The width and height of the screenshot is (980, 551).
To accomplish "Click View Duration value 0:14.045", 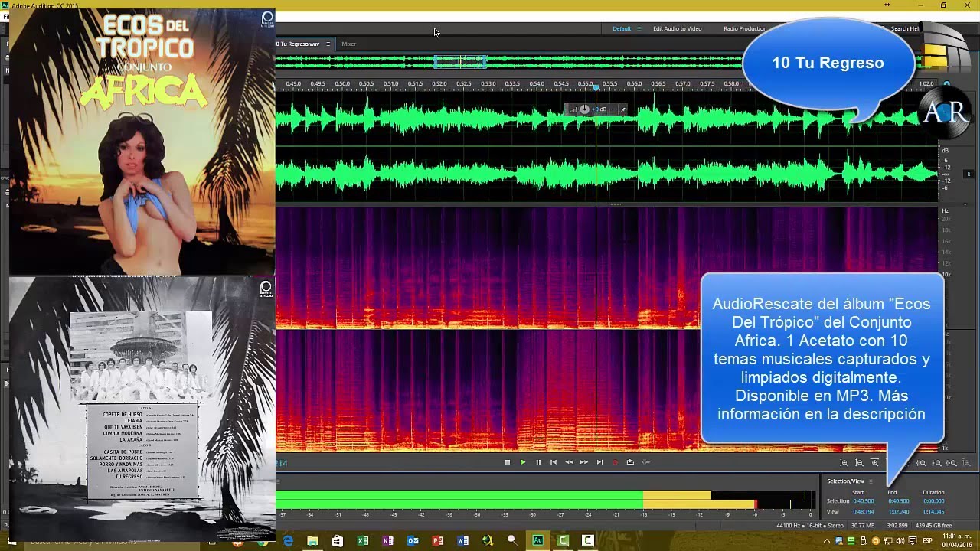I will pos(933,511).
